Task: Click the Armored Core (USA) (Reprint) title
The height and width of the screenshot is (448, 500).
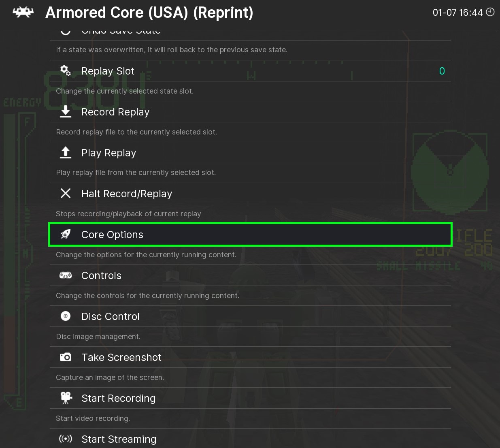Action: click(149, 13)
